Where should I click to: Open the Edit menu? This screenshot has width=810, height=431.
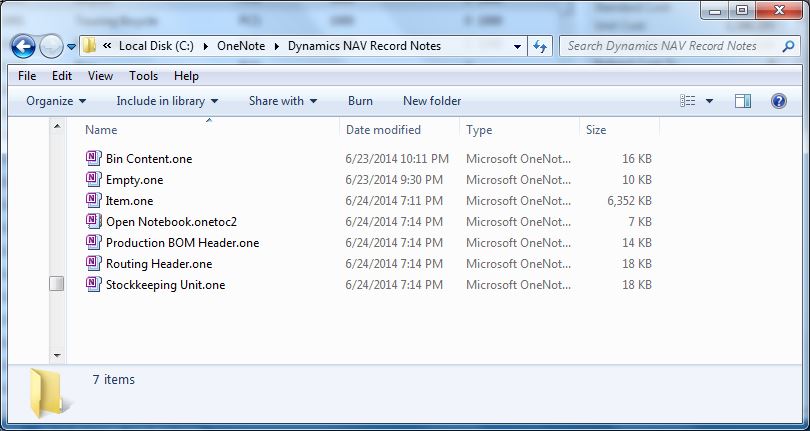tap(61, 76)
